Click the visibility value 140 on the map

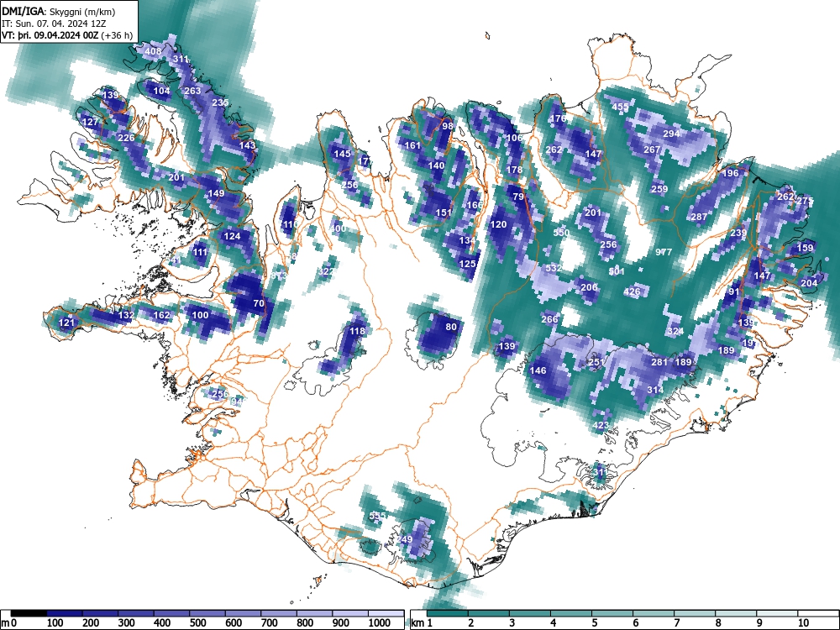click(x=437, y=166)
